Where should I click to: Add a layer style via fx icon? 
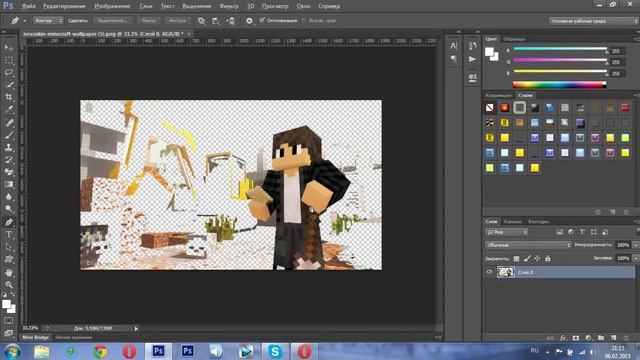point(563,338)
